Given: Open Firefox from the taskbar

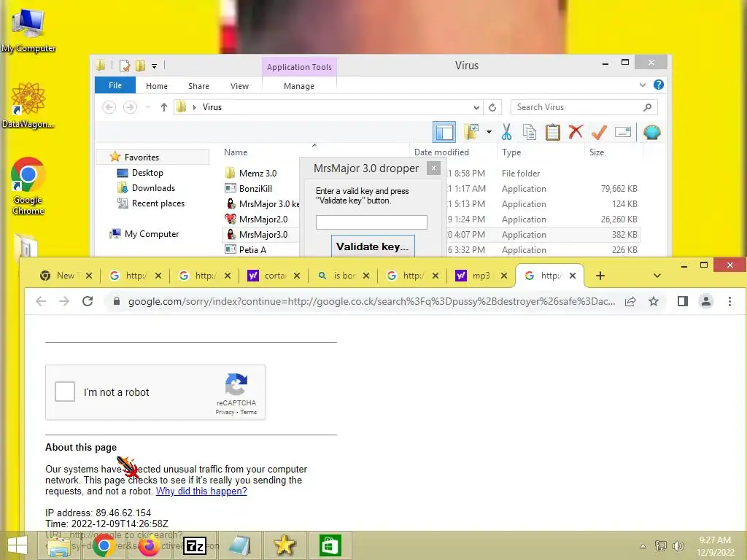Looking at the screenshot, I should point(149,545).
